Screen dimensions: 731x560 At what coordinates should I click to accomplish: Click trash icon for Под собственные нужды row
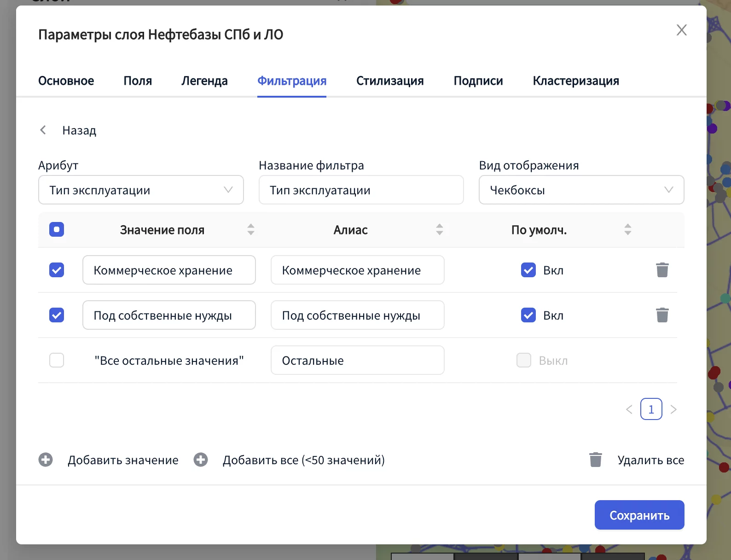662,315
